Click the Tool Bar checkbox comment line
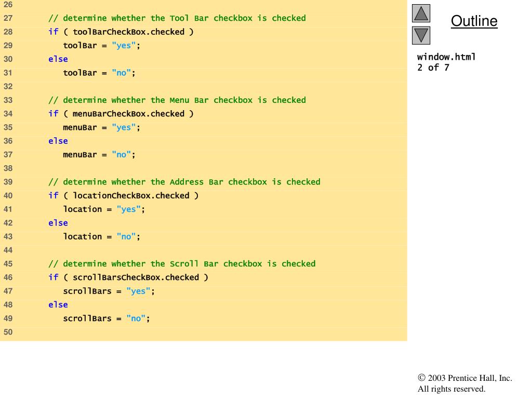The height and width of the screenshot is (399, 532). [x=177, y=18]
